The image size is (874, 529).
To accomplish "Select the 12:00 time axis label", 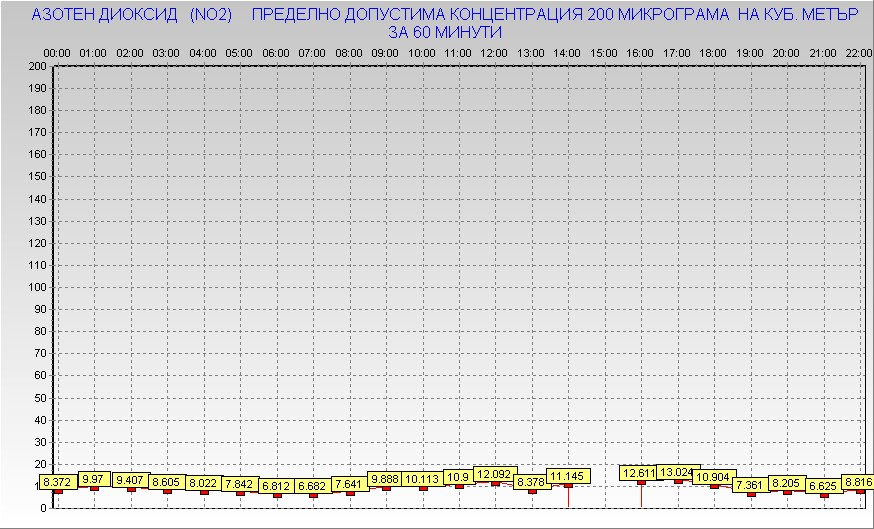I will (494, 52).
